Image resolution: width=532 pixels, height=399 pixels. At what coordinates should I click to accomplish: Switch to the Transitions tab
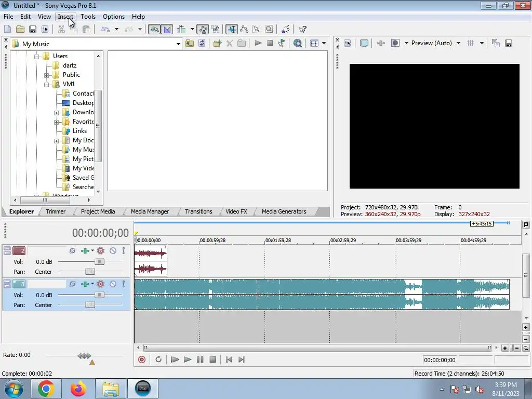[x=198, y=211]
